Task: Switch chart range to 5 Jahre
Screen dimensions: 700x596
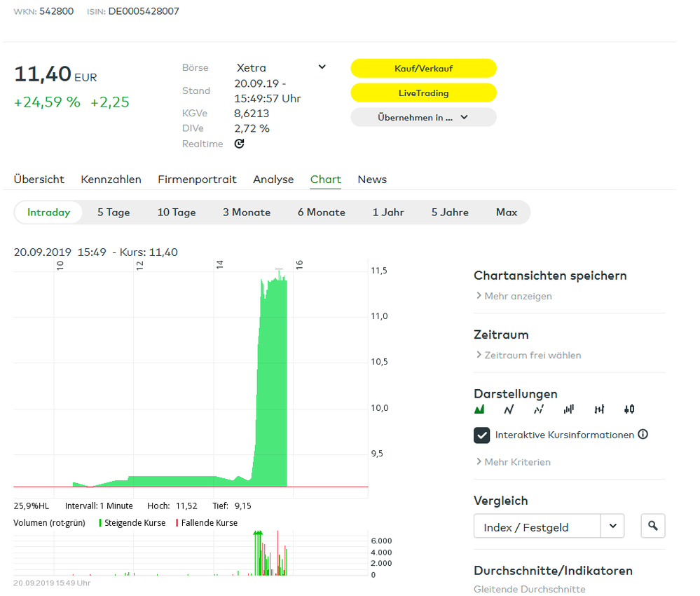Action: tap(450, 212)
